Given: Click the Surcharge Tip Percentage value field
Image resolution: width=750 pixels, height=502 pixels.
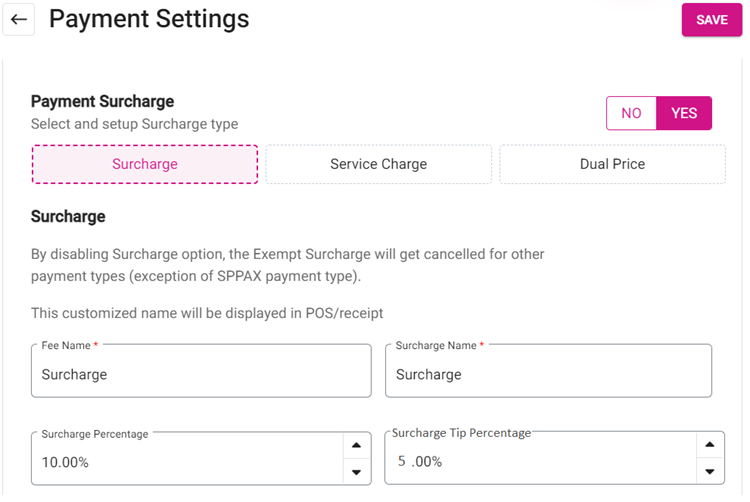Looking at the screenshot, I should pyautogui.click(x=540, y=461).
